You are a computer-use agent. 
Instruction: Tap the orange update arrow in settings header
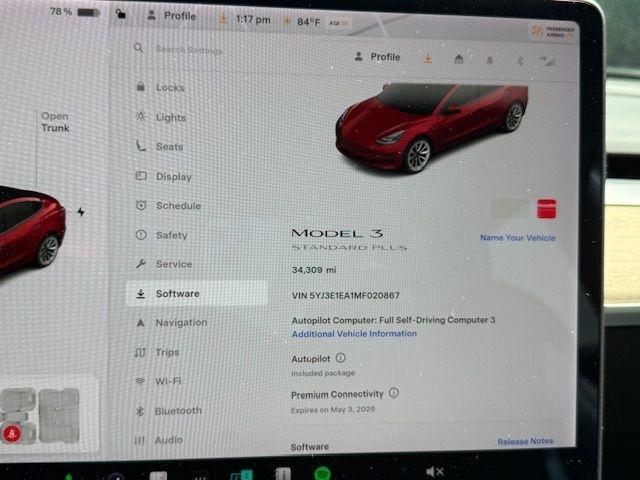pos(428,59)
